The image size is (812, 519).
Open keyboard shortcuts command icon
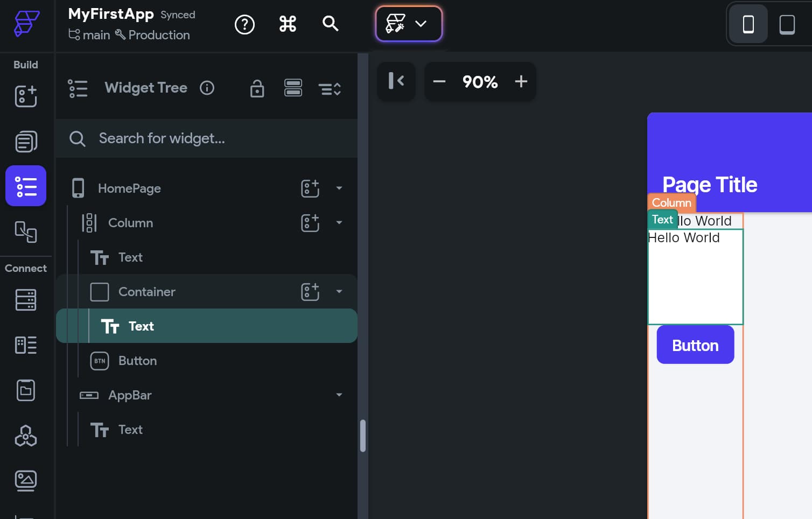288,24
